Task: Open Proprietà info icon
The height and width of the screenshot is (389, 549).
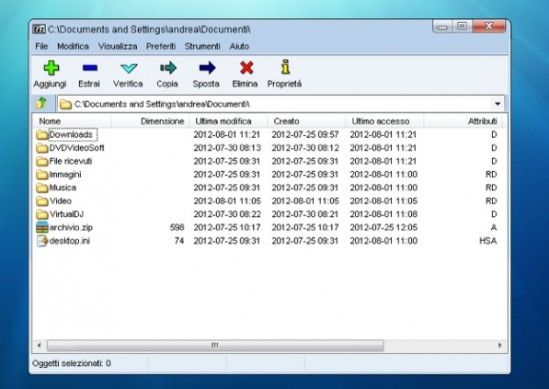Action: point(285,67)
